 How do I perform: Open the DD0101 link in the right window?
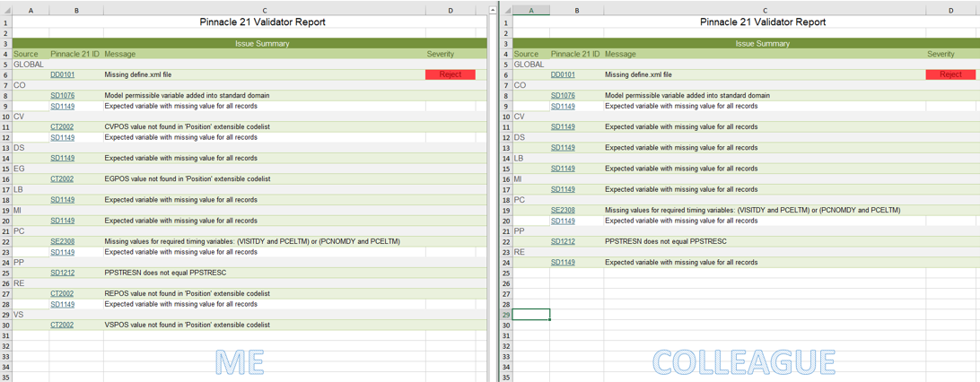point(563,75)
